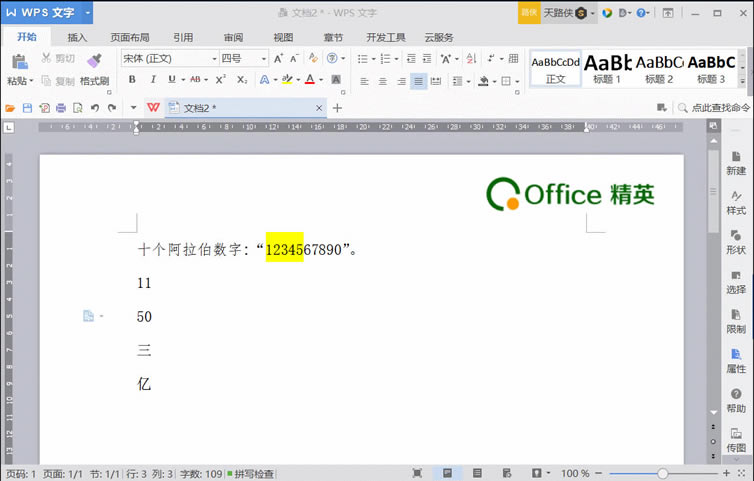Expand the font color arrow

click(321, 80)
